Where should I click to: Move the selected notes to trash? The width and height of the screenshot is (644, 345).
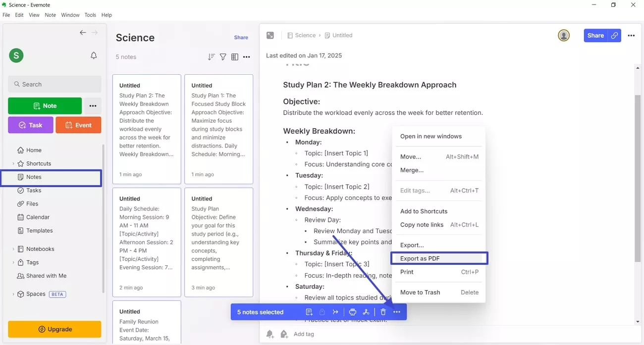point(383,312)
